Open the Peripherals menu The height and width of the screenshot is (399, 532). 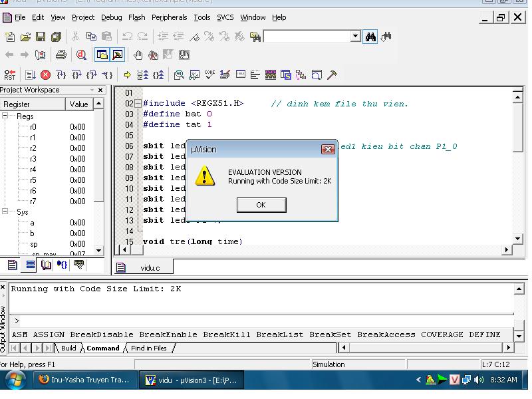[169, 17]
